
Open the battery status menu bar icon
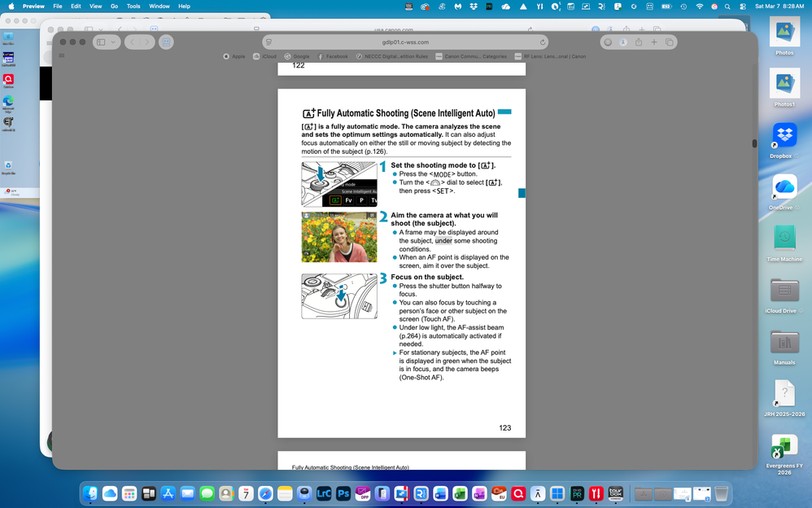point(666,7)
